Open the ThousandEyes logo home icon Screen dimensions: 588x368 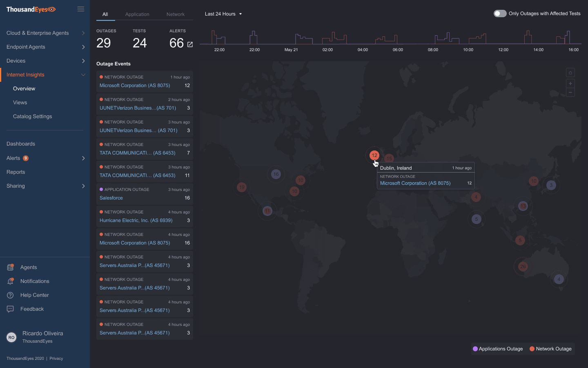pos(31,9)
